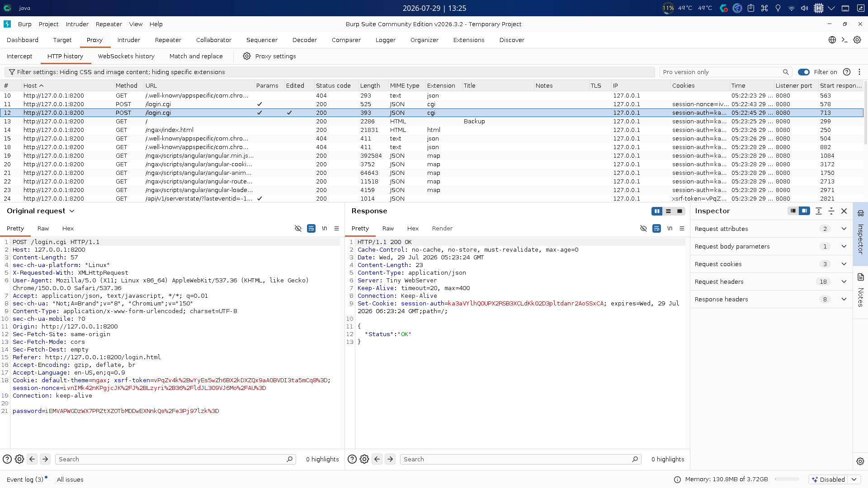868x488 pixels.
Task: Click the filter help question icon
Action: click(x=847, y=72)
